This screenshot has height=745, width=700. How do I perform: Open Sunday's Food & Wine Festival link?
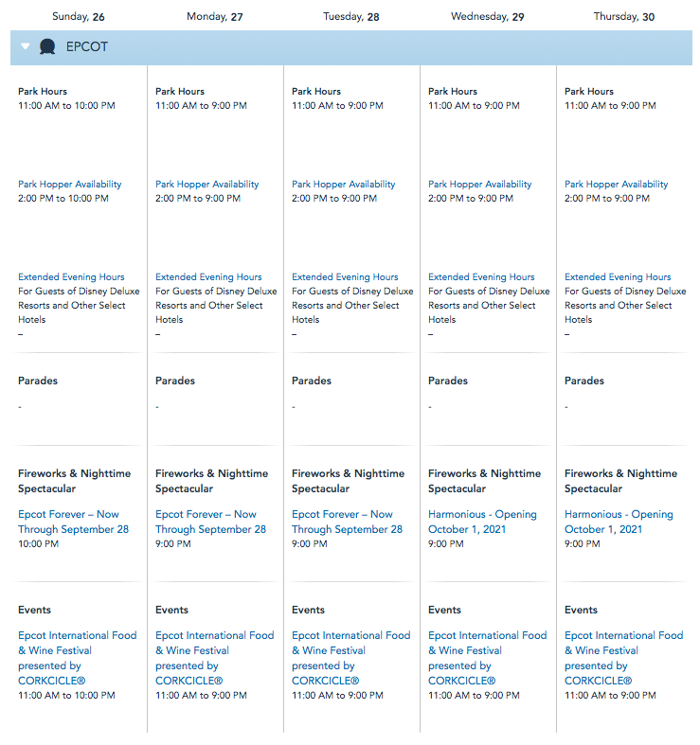pos(77,658)
